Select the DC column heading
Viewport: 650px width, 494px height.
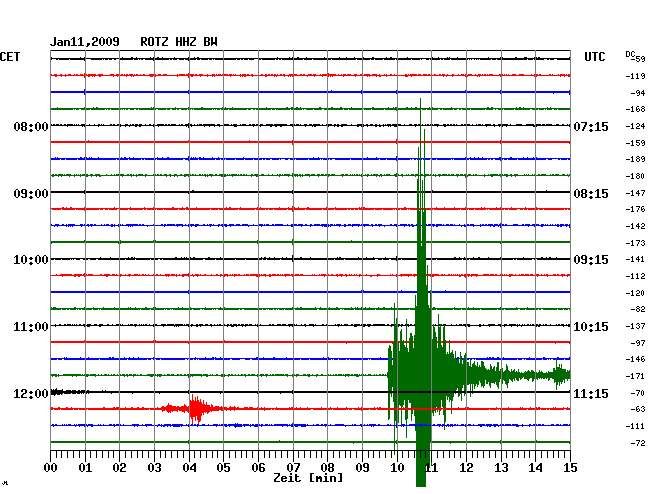[x=630, y=54]
